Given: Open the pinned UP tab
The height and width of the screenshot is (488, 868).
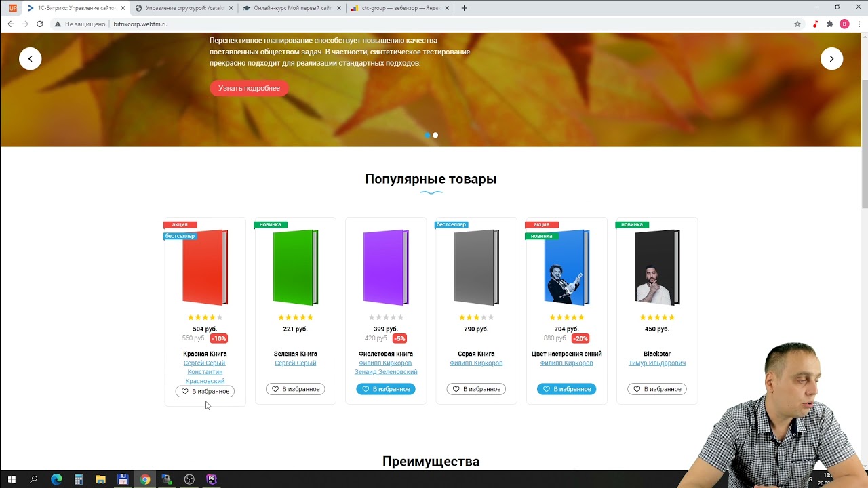Looking at the screenshot, I should point(13,8).
